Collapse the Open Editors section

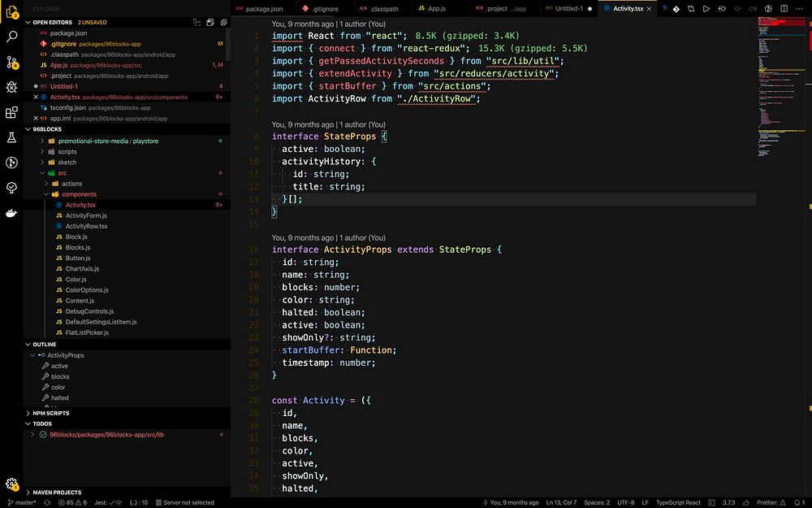tap(28, 23)
